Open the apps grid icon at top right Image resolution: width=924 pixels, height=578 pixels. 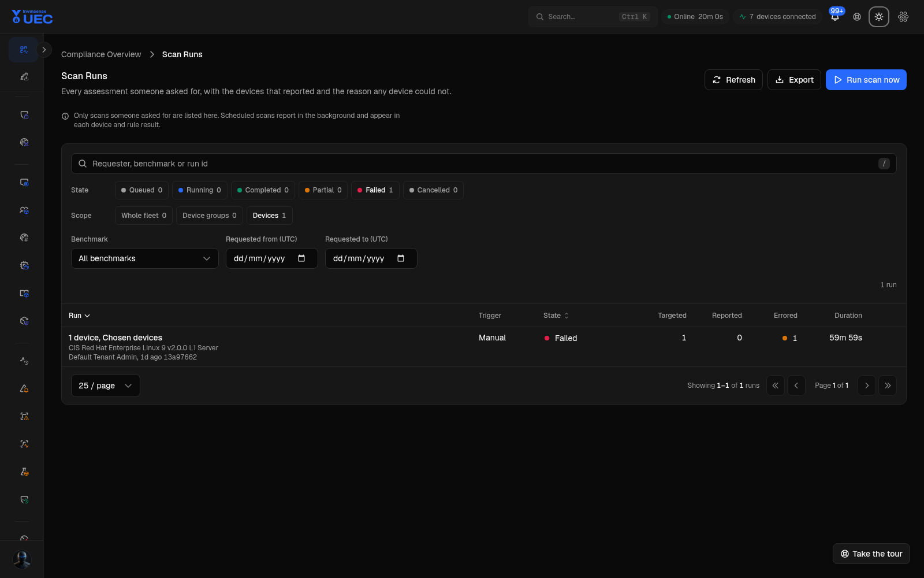pos(903,17)
